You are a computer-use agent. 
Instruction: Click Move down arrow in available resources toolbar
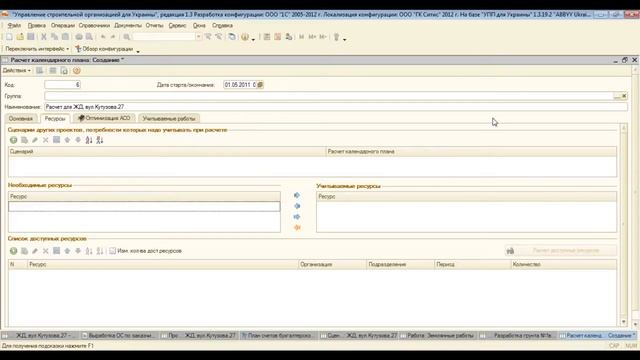78,251
